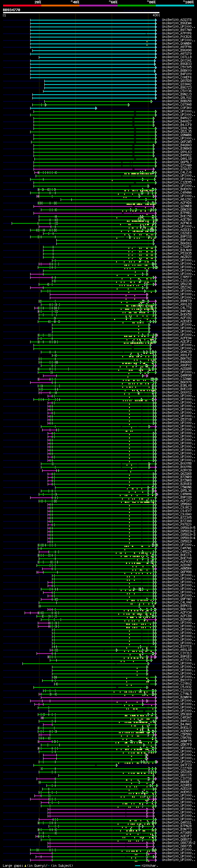Select hit label UniRef100_Q9NWB6

tap(177, 135)
